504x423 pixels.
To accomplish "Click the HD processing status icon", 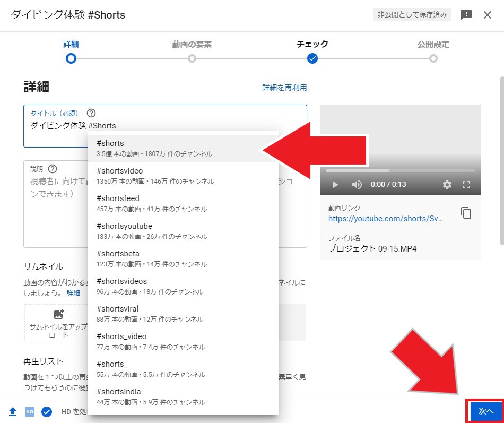I will click(30, 412).
